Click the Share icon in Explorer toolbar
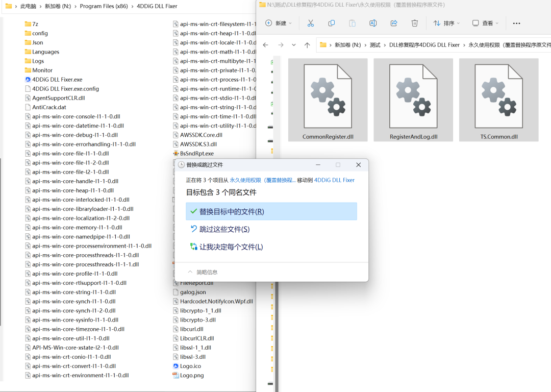The width and height of the screenshot is (551, 392). pos(394,23)
